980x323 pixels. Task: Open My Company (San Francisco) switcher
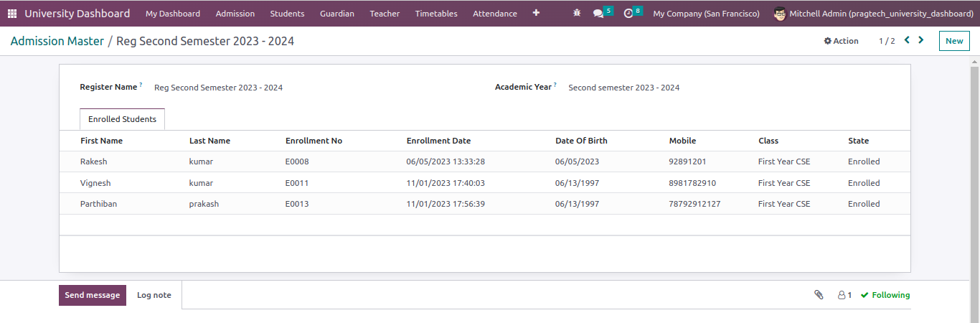pyautogui.click(x=706, y=14)
